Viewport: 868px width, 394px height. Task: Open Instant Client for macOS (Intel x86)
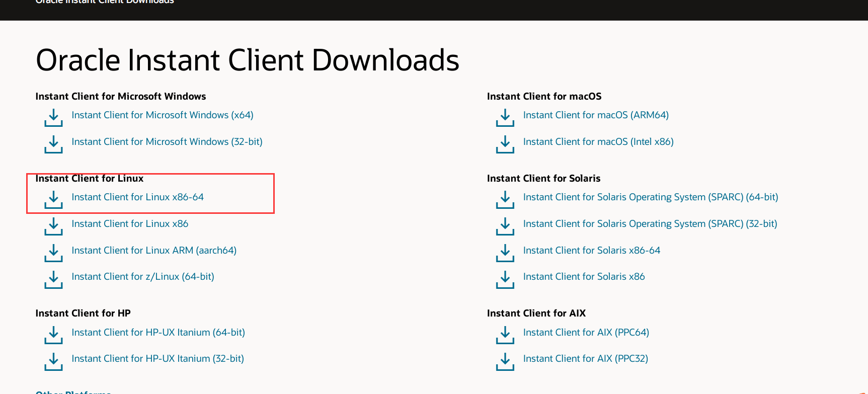(599, 142)
